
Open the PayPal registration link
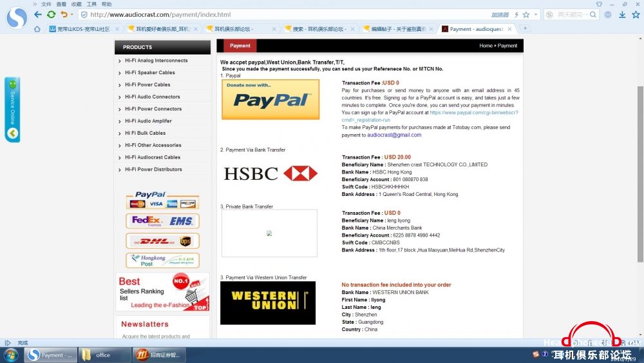[430, 116]
